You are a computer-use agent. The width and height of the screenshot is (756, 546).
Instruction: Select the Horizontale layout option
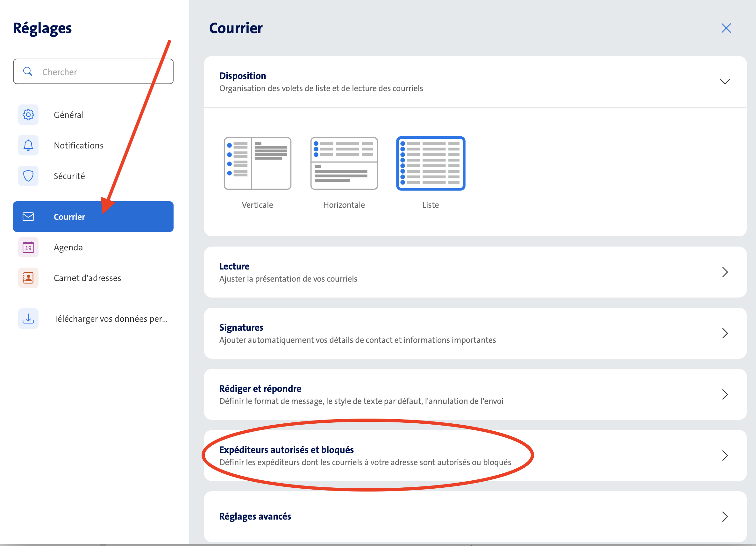tap(344, 163)
